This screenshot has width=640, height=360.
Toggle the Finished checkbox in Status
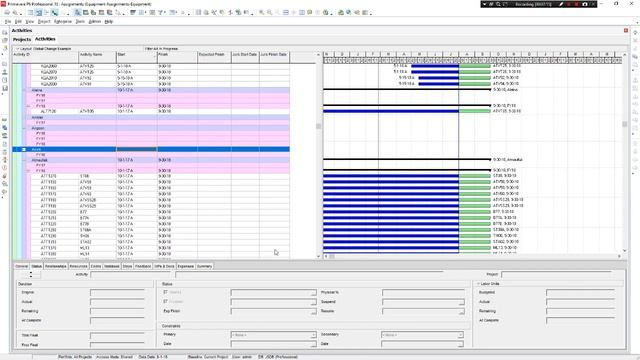click(x=165, y=302)
